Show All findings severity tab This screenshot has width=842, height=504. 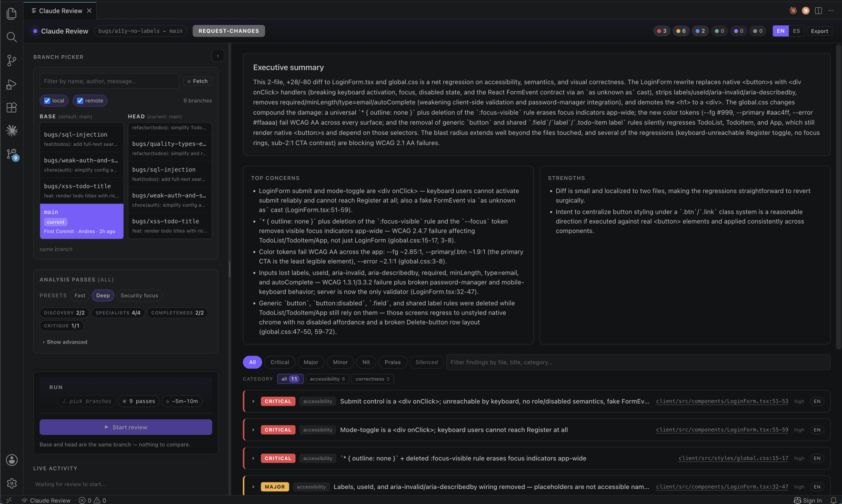click(253, 362)
